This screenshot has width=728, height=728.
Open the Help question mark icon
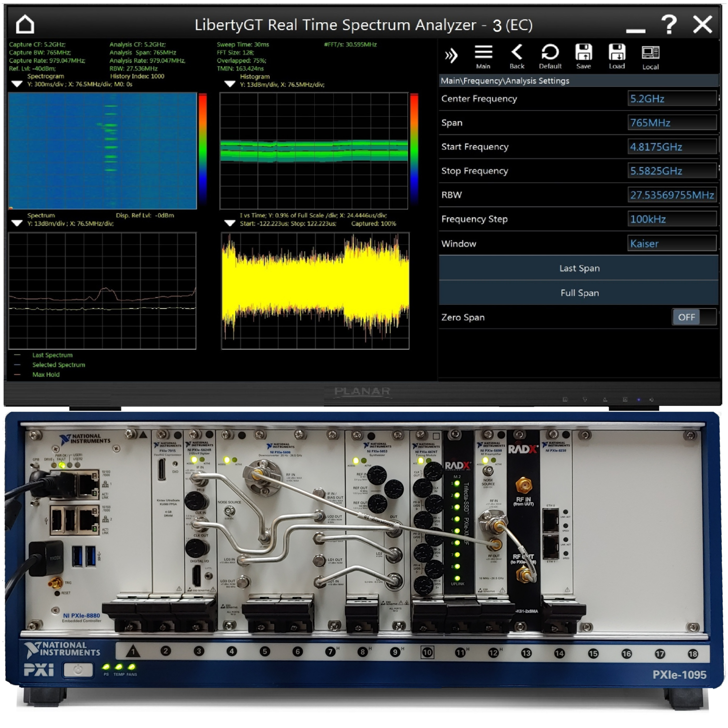(x=669, y=24)
